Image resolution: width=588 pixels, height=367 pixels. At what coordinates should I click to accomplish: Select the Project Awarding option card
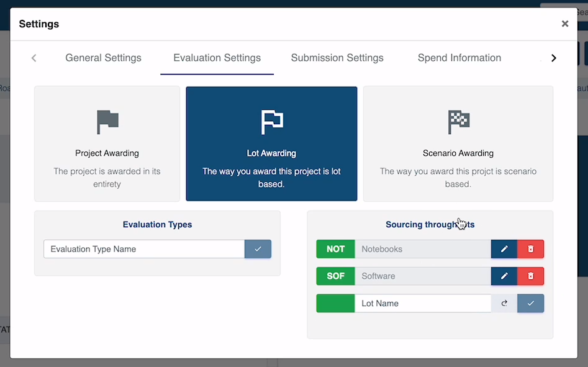(107, 143)
